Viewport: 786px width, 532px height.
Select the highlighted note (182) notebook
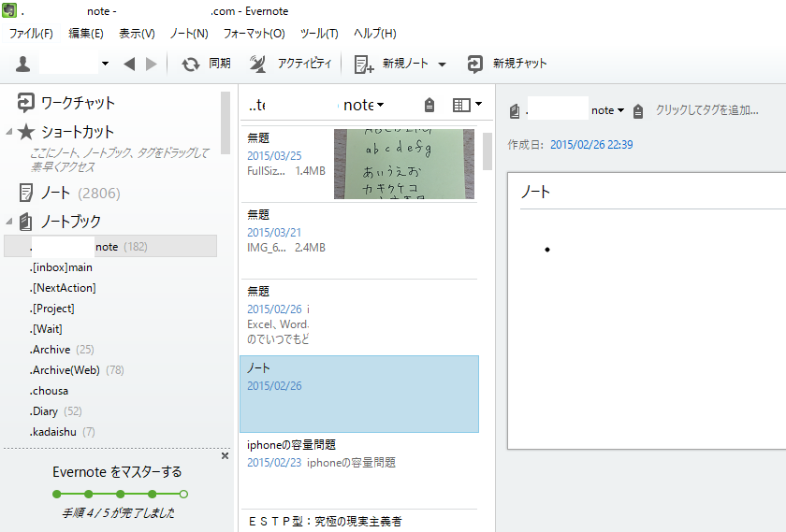tap(110, 247)
